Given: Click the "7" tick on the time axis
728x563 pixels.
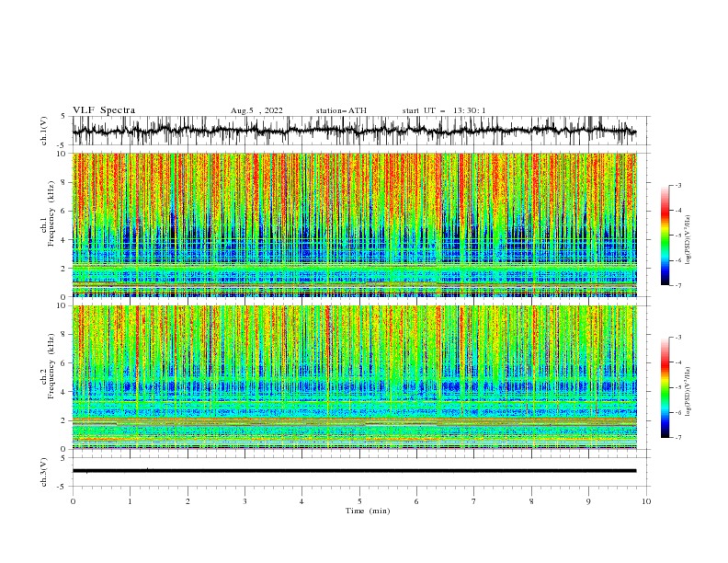Looking at the screenshot, I should tap(474, 501).
